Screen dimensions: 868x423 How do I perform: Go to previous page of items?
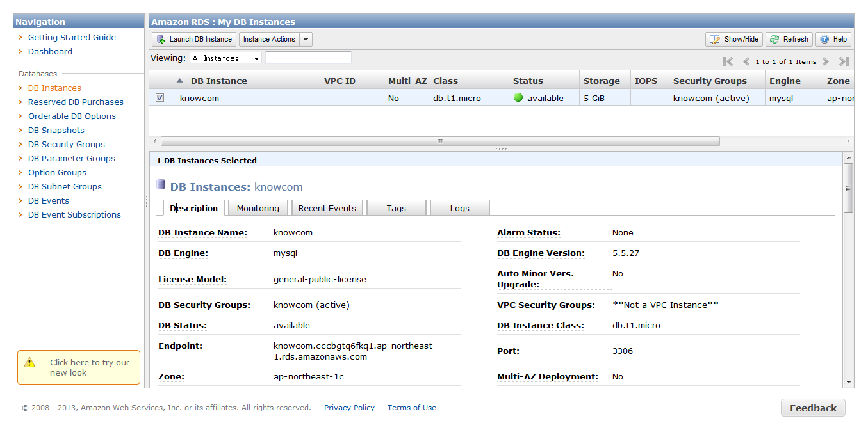click(746, 61)
